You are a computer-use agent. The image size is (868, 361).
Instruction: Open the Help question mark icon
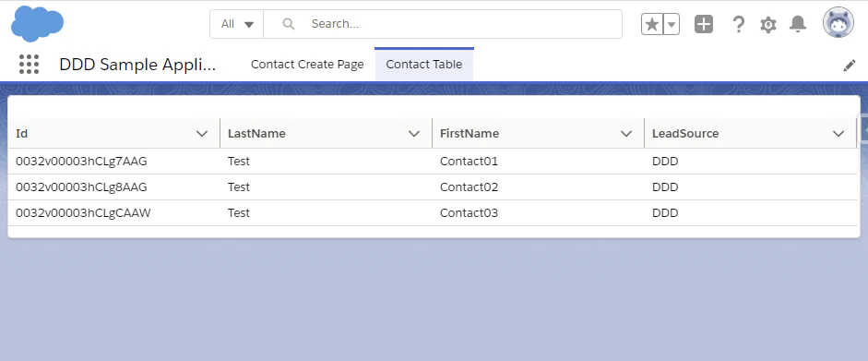[738, 24]
